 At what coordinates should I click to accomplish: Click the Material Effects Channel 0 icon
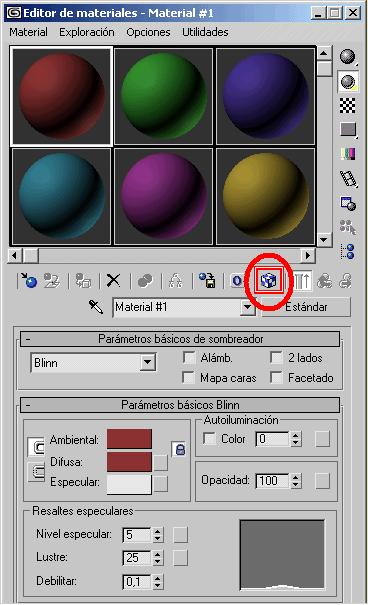(237, 281)
